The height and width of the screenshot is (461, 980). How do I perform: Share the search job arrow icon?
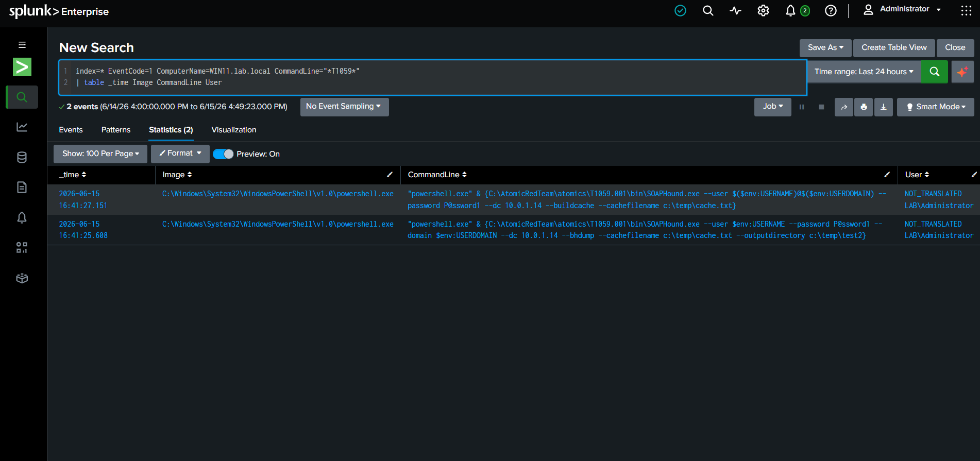tap(844, 107)
